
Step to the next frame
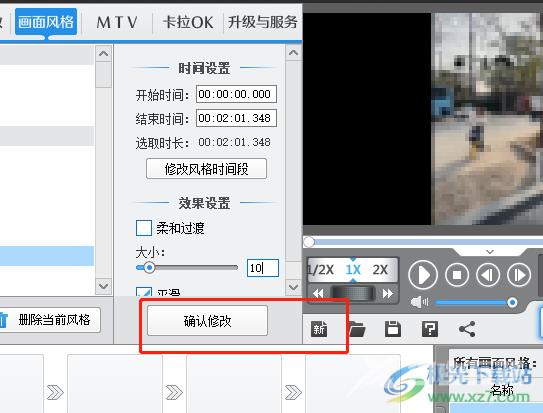coord(518,275)
